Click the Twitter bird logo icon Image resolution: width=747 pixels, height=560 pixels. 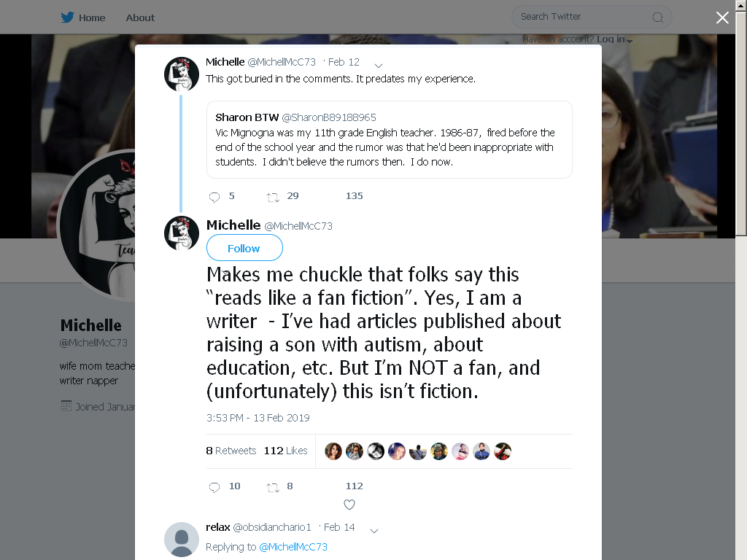click(x=67, y=17)
